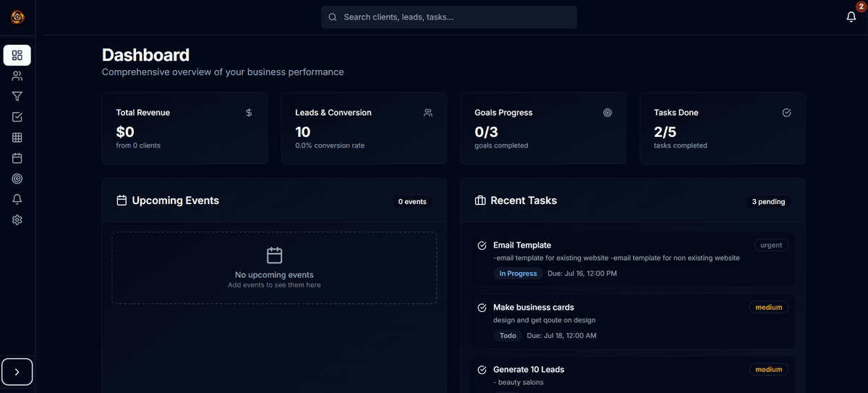Click the 3 pending badge
This screenshot has height=393, width=868.
pos(768,202)
